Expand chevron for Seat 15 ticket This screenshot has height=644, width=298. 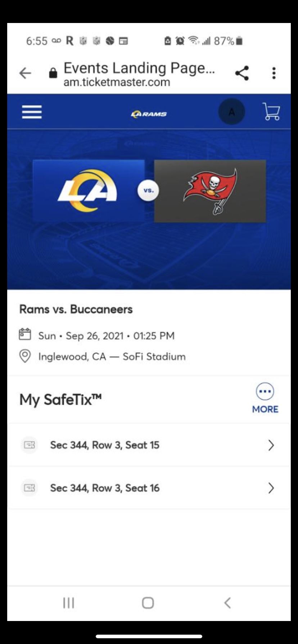(x=271, y=445)
